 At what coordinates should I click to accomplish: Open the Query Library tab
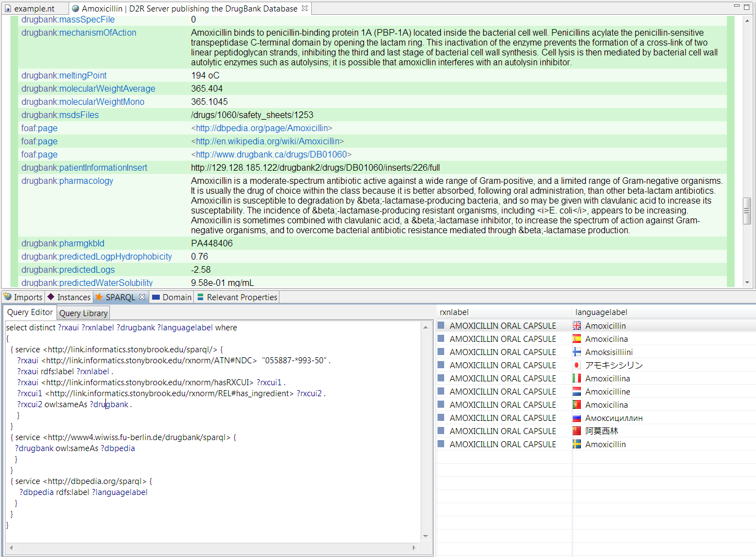83,313
